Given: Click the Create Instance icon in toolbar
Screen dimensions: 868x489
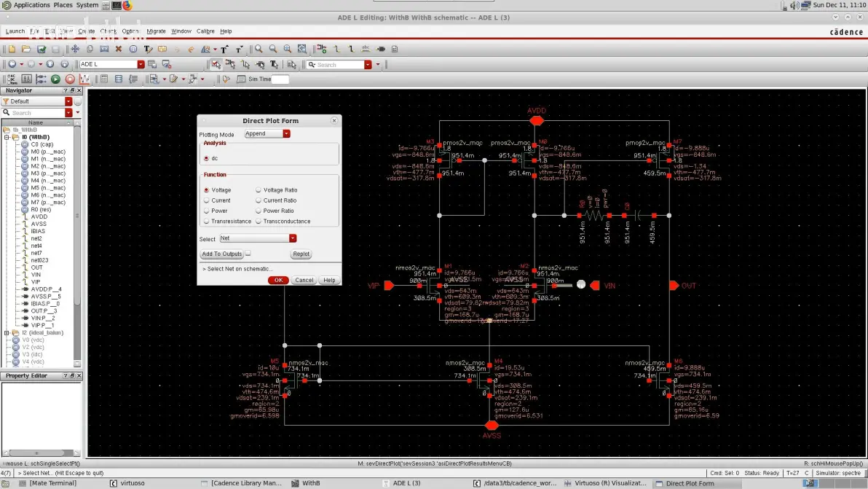Looking at the screenshot, I should tap(322, 50).
